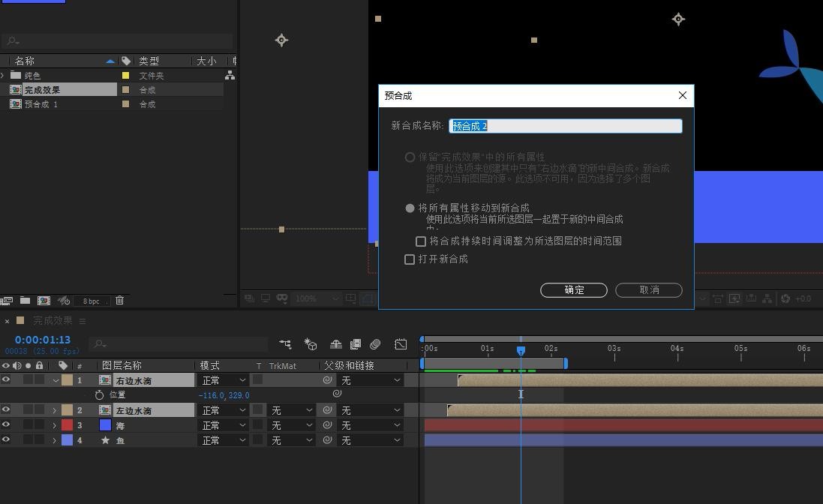This screenshot has width=823, height=504.
Task: Toggle the draft 3D icon in timeline
Action: pyautogui.click(x=310, y=344)
